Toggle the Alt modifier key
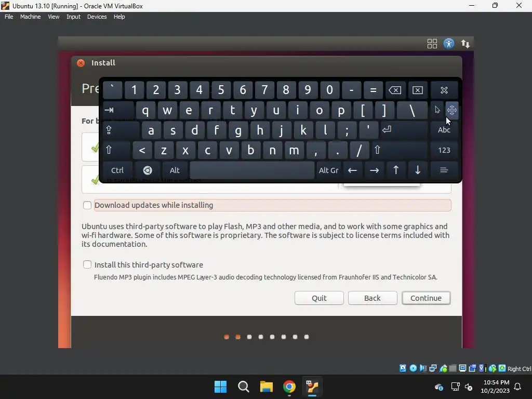This screenshot has width=532, height=399. tap(175, 170)
